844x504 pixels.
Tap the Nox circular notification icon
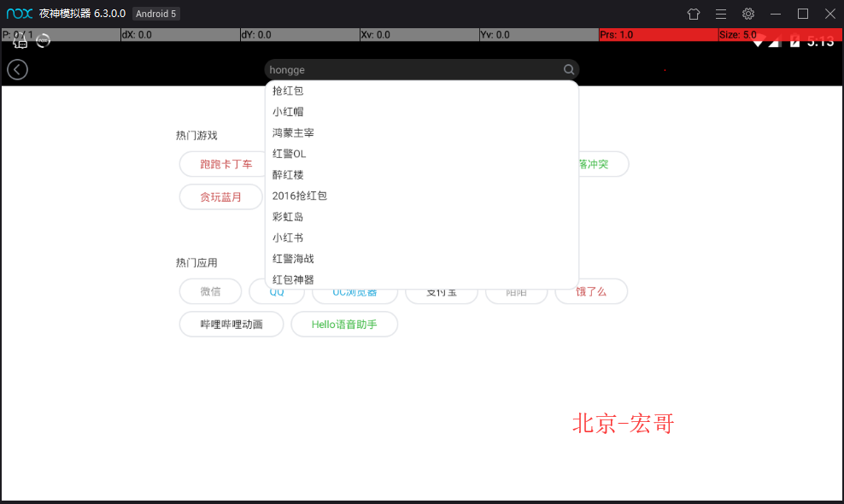pos(43,41)
